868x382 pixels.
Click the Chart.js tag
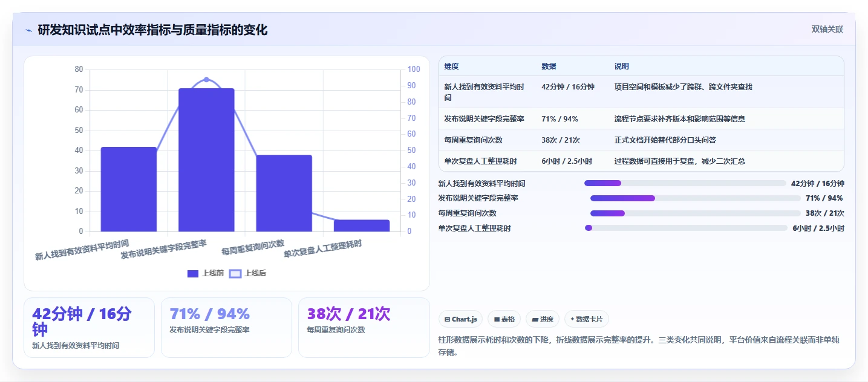tap(460, 319)
